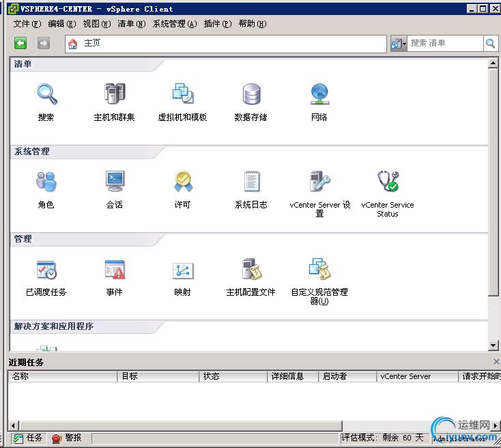Click the gray forward navigation arrow

tap(44, 43)
